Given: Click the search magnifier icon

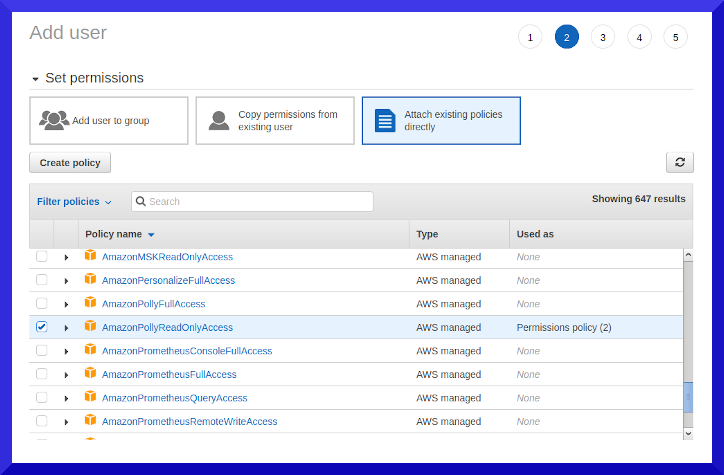Looking at the screenshot, I should (141, 201).
